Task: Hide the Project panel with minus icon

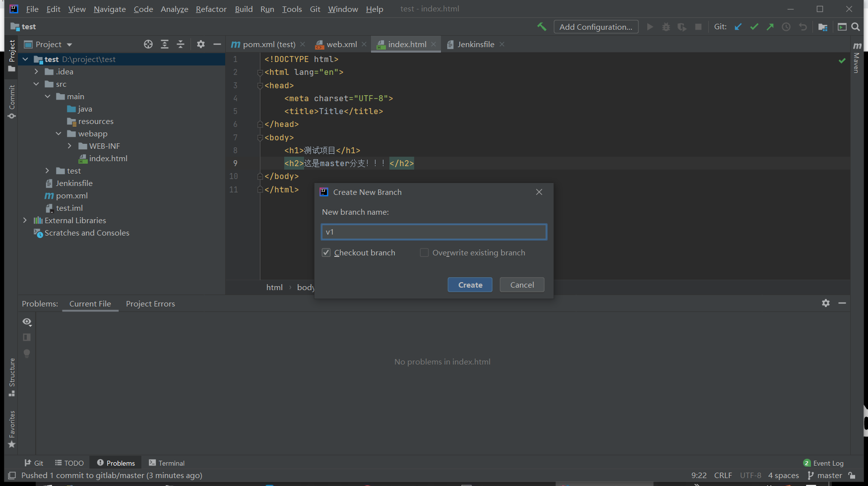Action: (217, 44)
